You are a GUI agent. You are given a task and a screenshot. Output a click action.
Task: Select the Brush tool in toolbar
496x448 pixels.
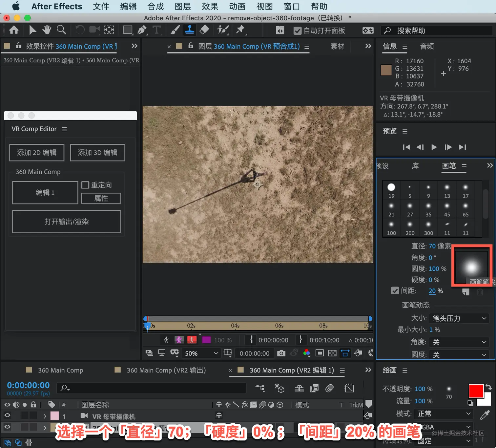175,30
